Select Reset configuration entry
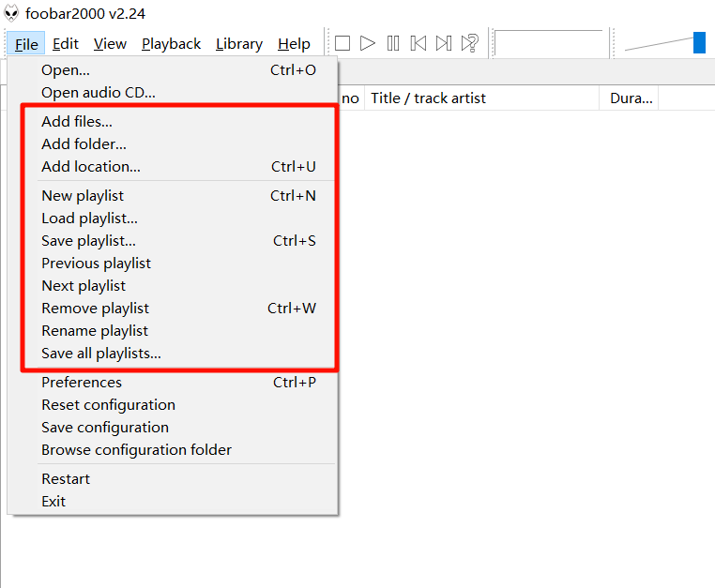The image size is (715, 588). point(173,405)
